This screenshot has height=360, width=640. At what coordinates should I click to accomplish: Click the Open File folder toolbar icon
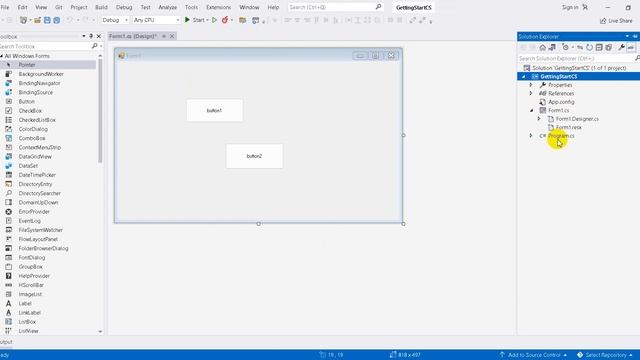(x=38, y=20)
